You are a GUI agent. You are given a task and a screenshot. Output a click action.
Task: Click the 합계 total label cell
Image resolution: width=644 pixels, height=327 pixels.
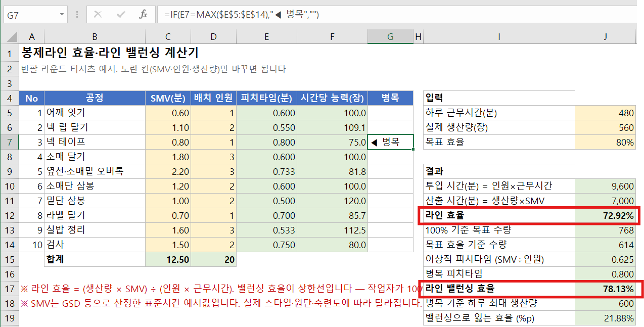point(95,259)
